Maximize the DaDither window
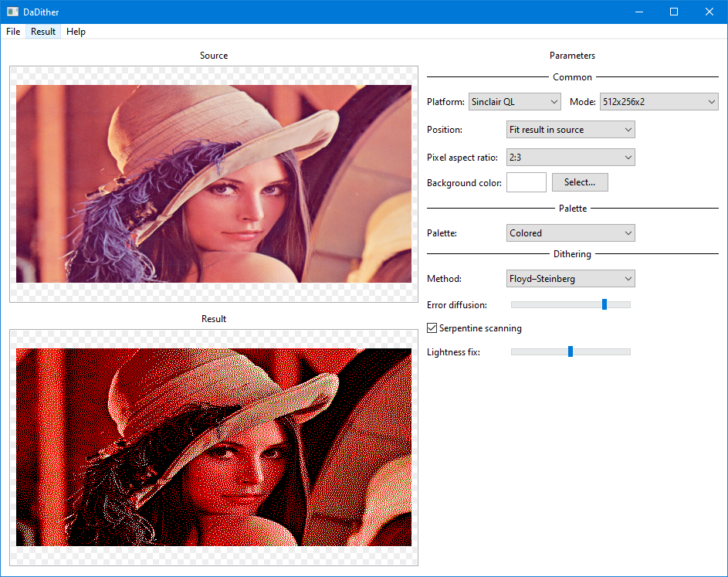 pyautogui.click(x=674, y=12)
